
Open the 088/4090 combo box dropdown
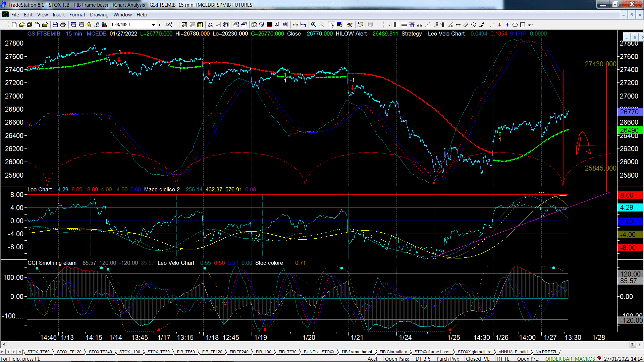[x=153, y=24]
